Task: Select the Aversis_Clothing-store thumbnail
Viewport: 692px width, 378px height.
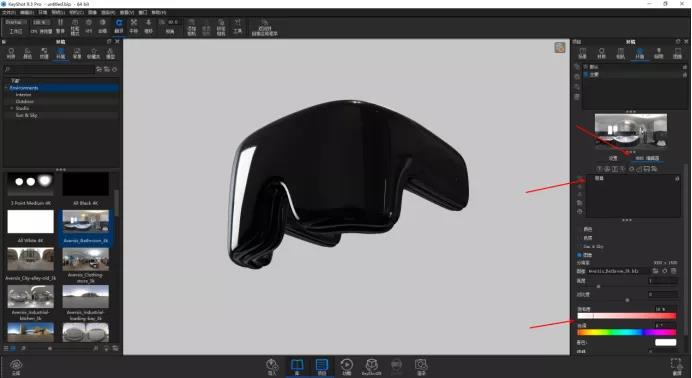Action: (86, 259)
